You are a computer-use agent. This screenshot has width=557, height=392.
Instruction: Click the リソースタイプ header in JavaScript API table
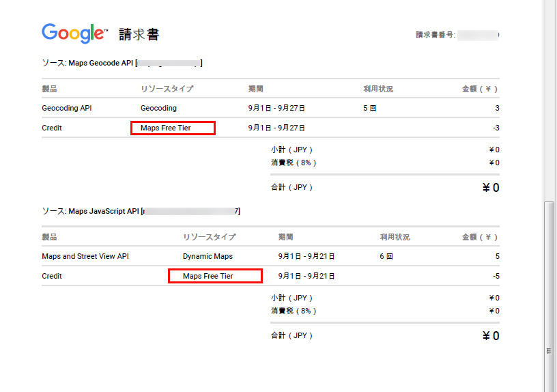tap(210, 237)
